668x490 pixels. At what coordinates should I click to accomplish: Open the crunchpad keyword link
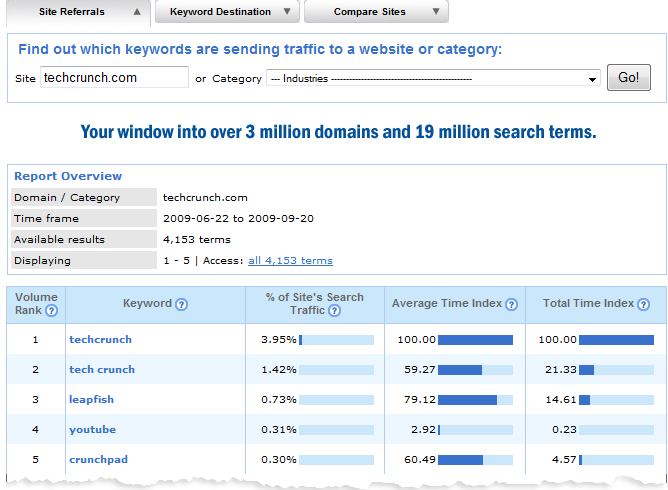(98, 459)
